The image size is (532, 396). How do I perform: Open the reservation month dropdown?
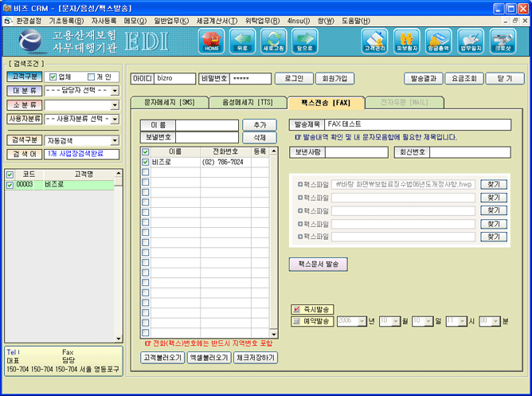[x=396, y=321]
